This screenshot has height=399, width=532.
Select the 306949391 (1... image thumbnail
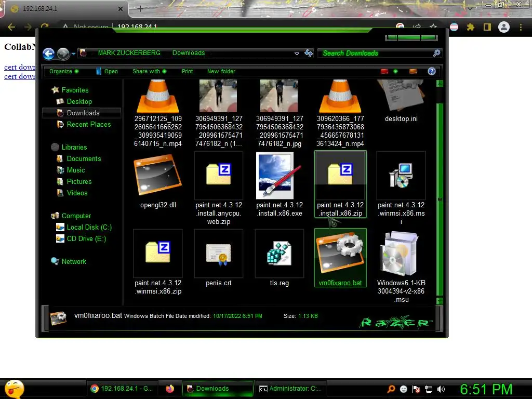(x=218, y=96)
